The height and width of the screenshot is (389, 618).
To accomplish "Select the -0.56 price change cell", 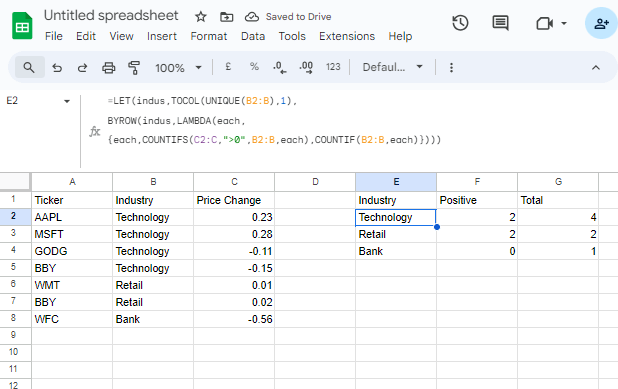I will (x=234, y=319).
